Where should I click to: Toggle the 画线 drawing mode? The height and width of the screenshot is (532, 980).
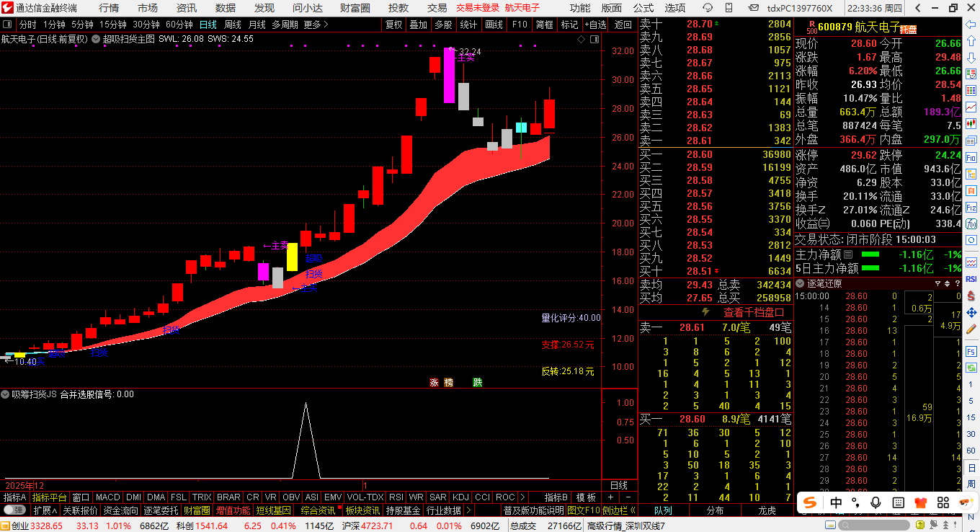tap(494, 24)
